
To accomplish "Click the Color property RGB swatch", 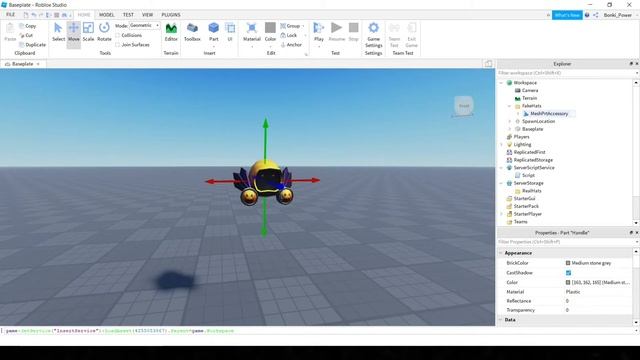I will (568, 282).
